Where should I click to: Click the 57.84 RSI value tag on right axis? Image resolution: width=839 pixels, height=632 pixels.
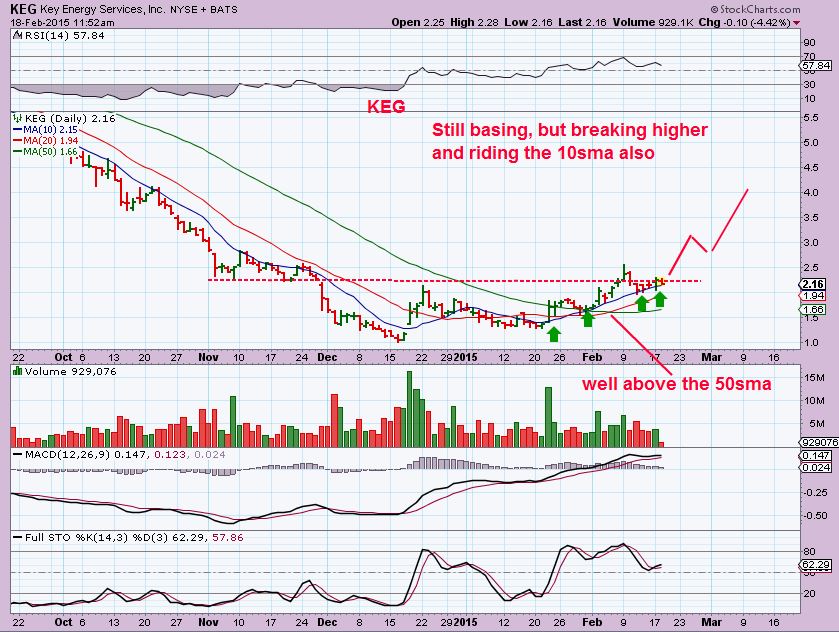pos(817,65)
